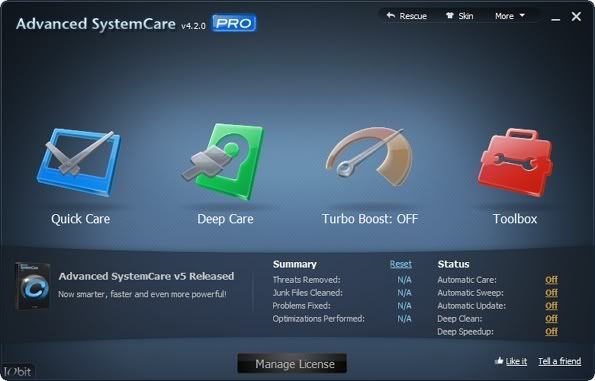The image size is (595, 381).
Task: Click the Automatic Care: label
Action: [467, 280]
